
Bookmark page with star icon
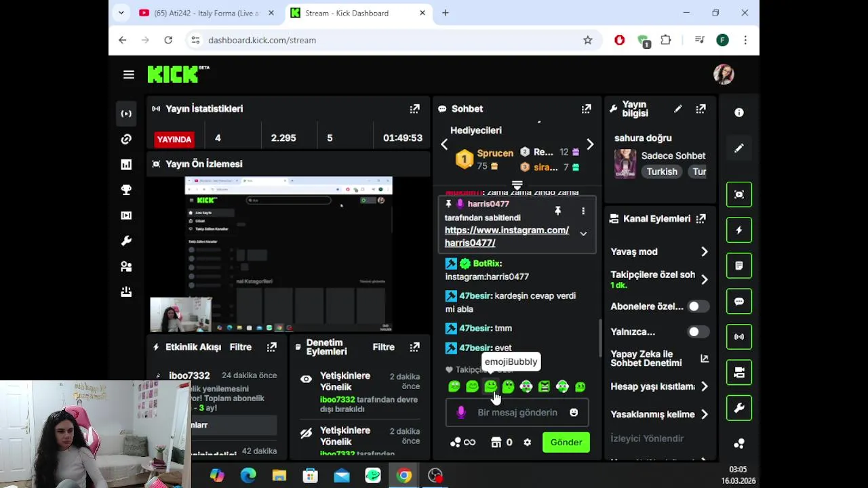click(x=588, y=40)
